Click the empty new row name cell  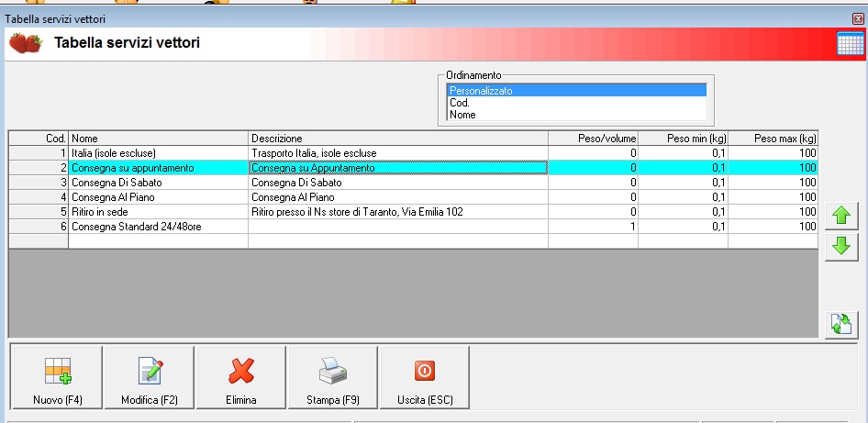click(x=159, y=240)
